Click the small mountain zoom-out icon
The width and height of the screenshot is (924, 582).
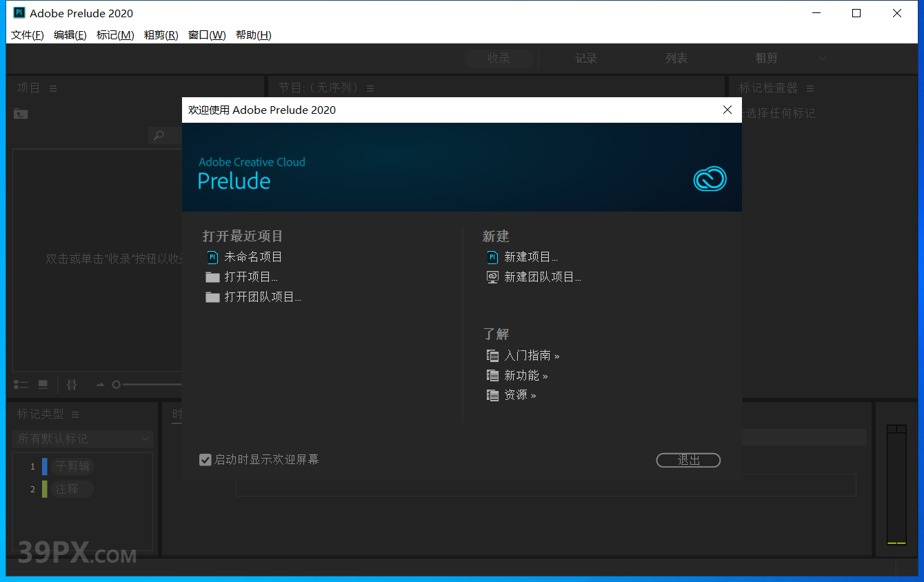100,385
